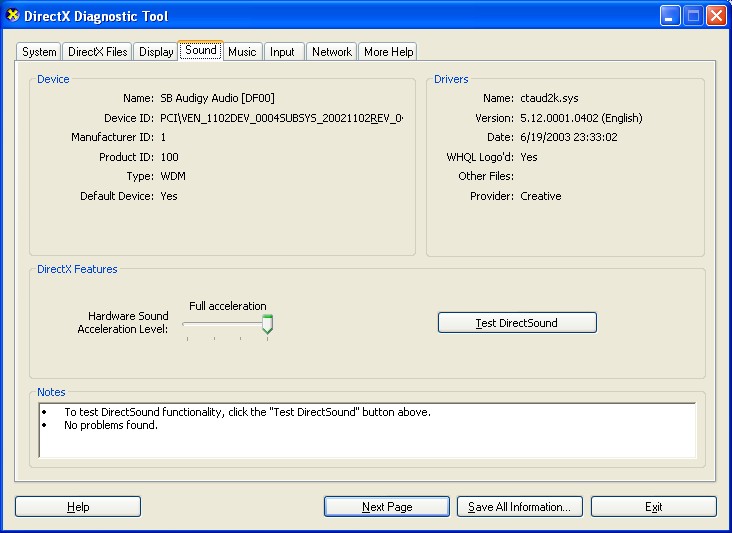This screenshot has width=732, height=533.
Task: Click the Provider value 'Creative'
Action: (541, 196)
